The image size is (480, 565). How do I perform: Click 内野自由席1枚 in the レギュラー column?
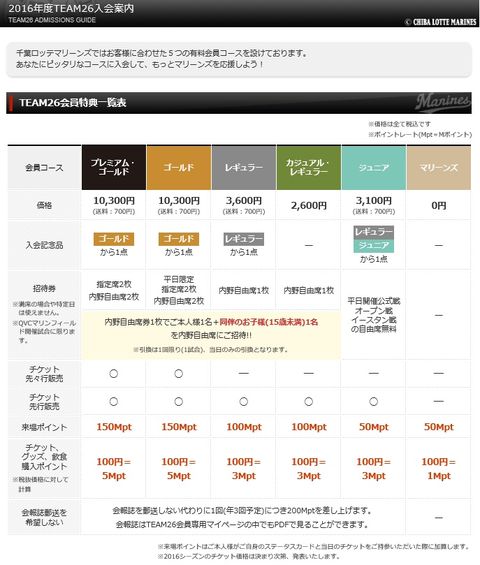(244, 290)
